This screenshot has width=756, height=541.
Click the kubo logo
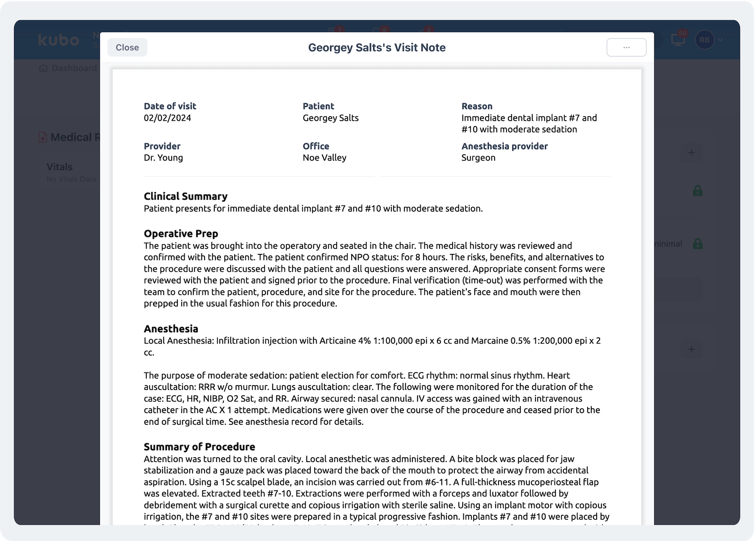[59, 40]
